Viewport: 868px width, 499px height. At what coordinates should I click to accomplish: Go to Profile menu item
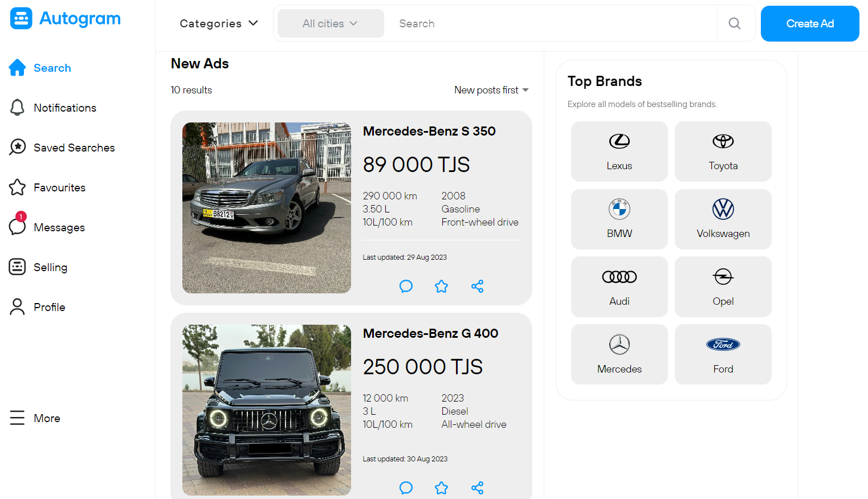pyautogui.click(x=50, y=307)
